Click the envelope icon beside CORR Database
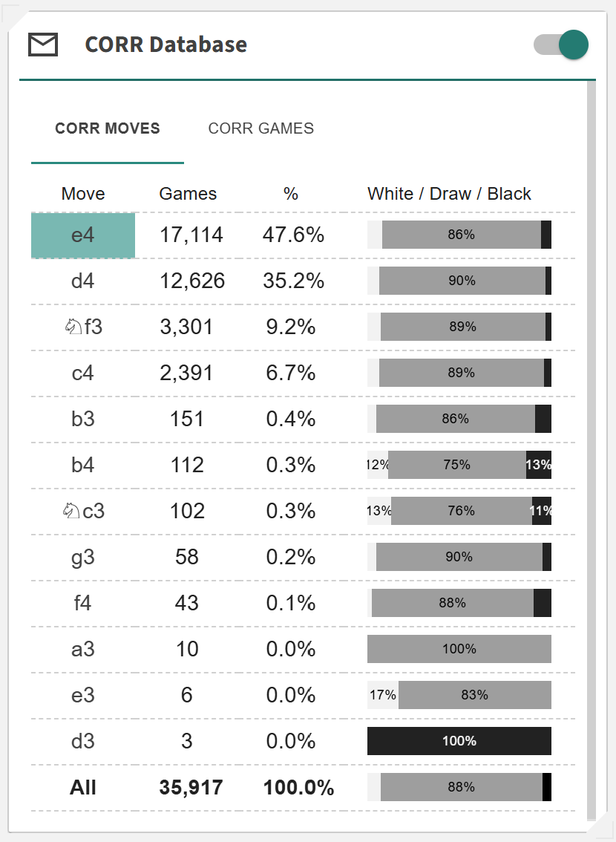616x842 pixels. 43,45
